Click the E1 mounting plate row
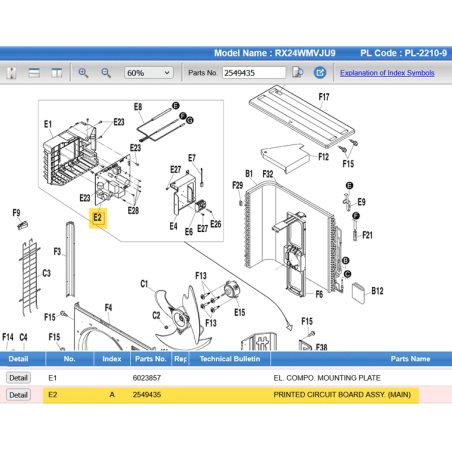 pyautogui.click(x=226, y=378)
